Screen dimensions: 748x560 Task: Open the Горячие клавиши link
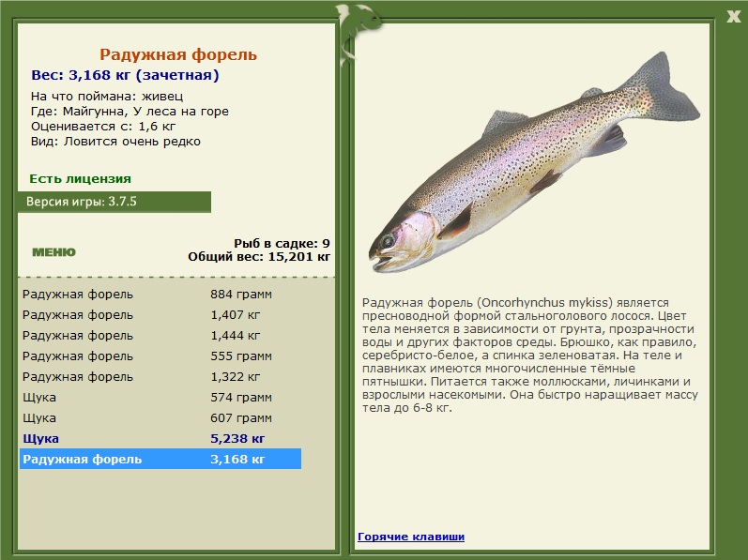411,537
